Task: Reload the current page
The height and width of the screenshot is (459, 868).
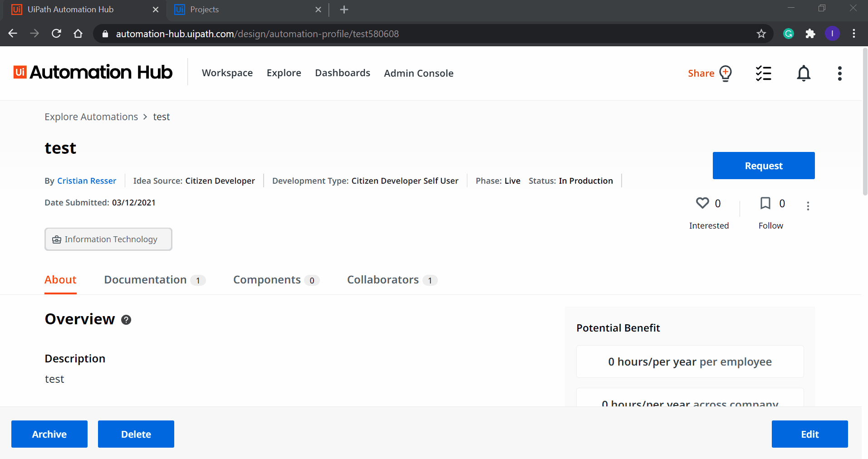Action: pyautogui.click(x=56, y=34)
